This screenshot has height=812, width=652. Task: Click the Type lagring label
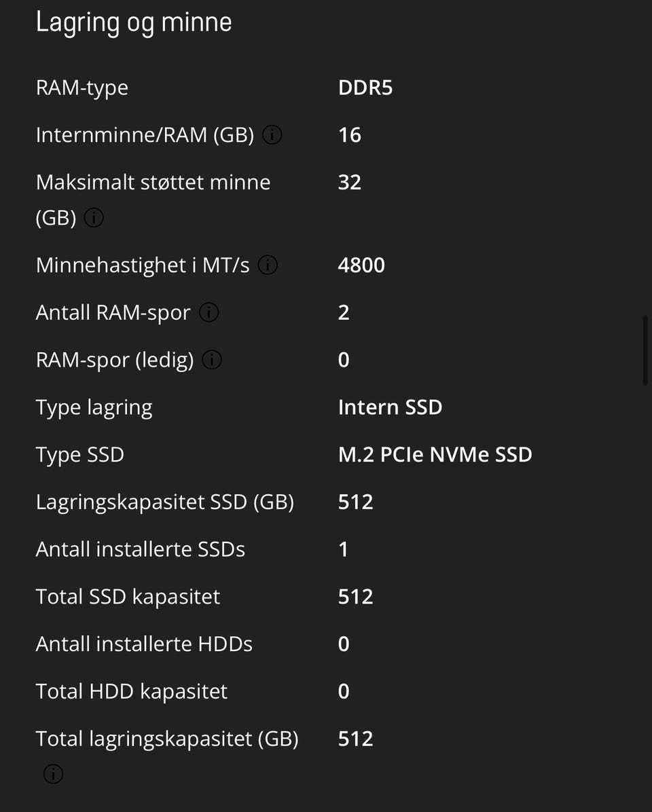pos(94,407)
